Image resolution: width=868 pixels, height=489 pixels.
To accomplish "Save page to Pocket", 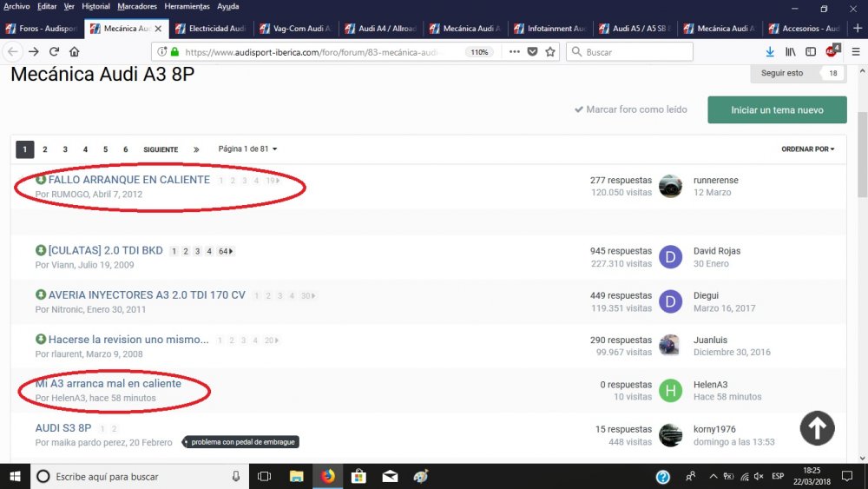I will [532, 51].
